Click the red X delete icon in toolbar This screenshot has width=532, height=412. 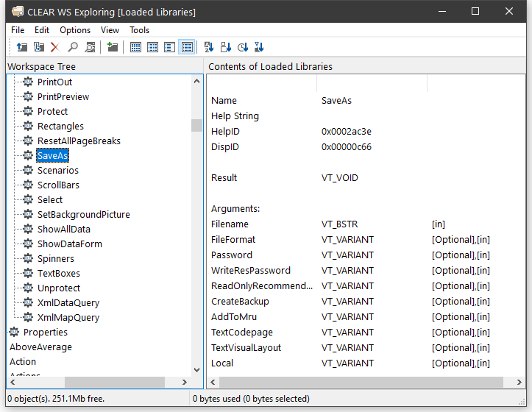point(55,47)
